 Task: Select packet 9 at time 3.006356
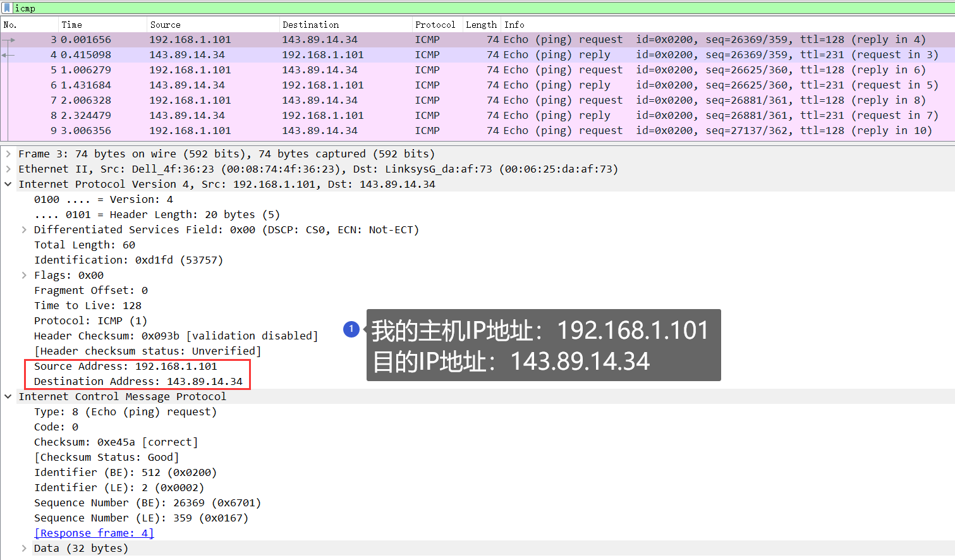click(477, 131)
